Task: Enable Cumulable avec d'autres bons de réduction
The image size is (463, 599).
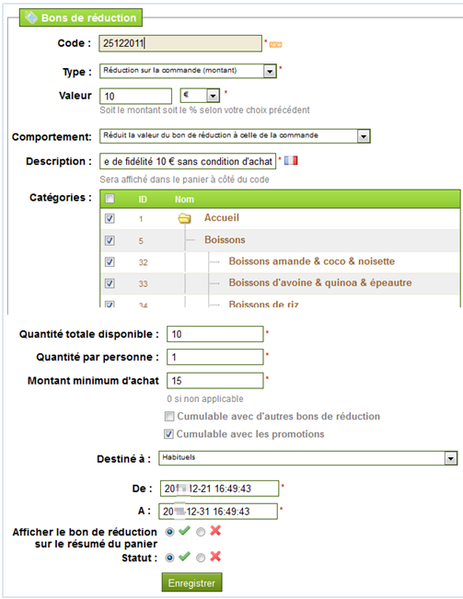Action: click(x=169, y=416)
